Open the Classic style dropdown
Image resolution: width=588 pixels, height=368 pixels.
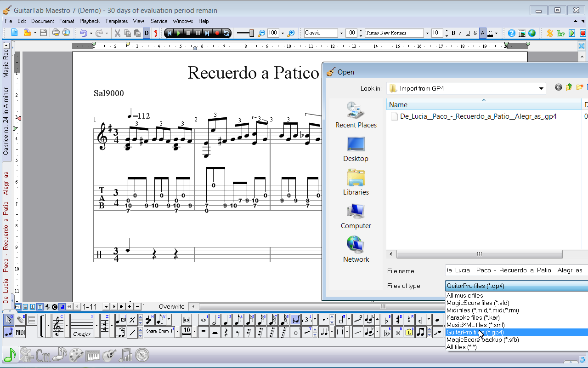point(341,33)
